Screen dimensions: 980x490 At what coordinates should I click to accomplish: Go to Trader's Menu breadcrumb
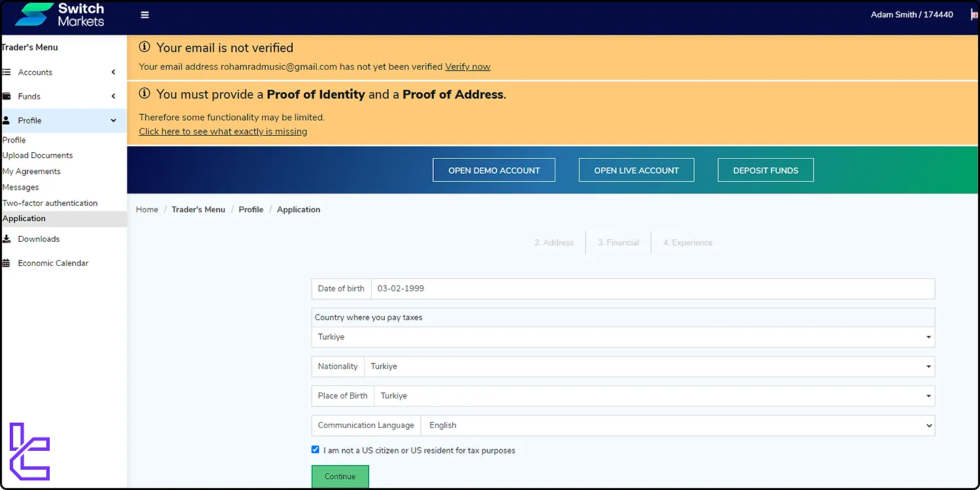[199, 210]
